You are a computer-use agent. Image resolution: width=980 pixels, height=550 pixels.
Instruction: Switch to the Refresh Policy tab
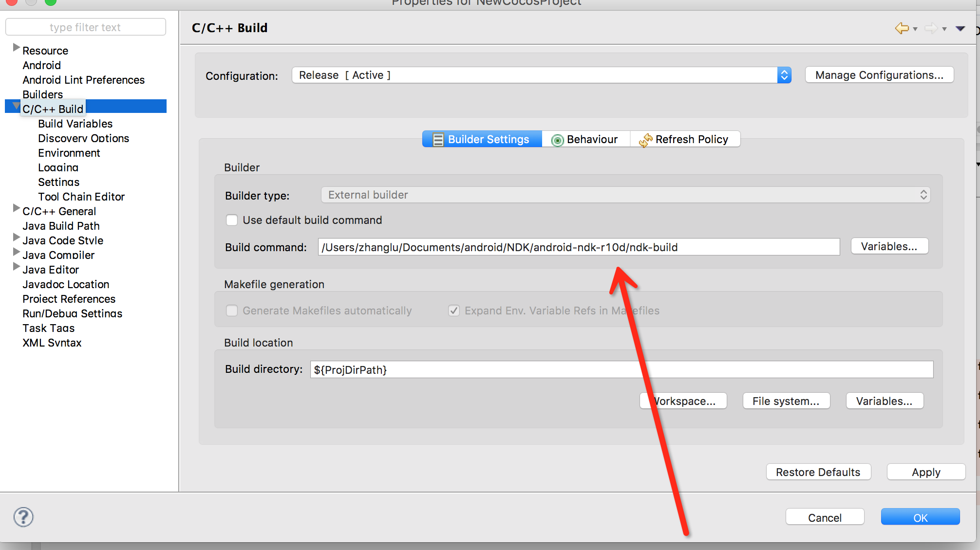684,139
